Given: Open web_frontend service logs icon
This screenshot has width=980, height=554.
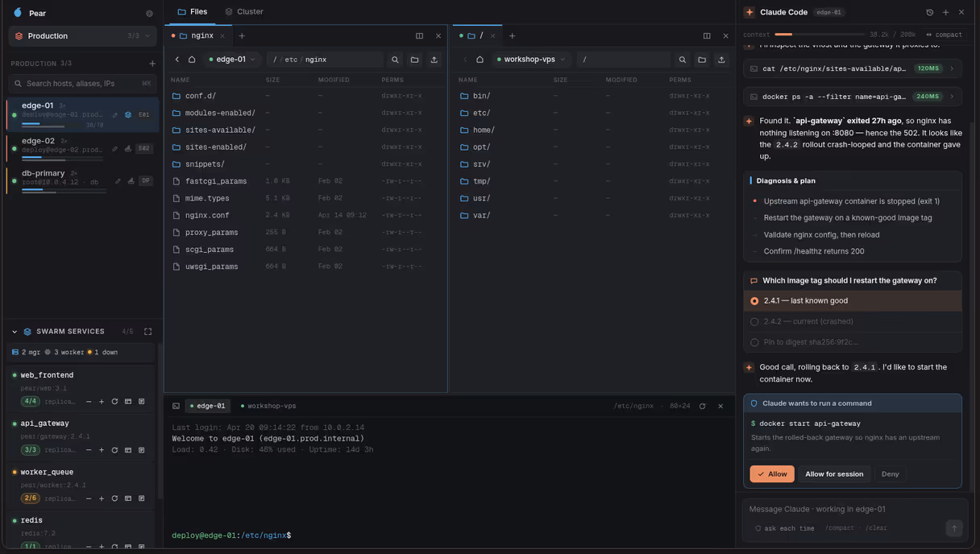Looking at the screenshot, I should pyautogui.click(x=141, y=401).
